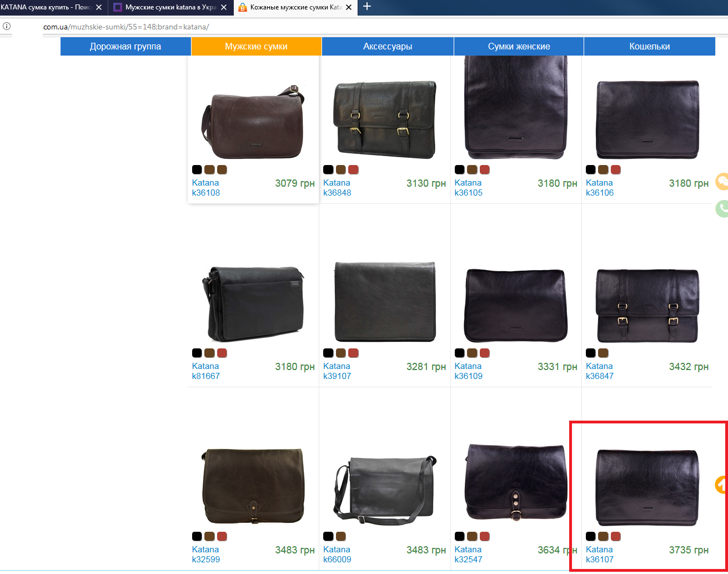Pick the brown swatch for k36105
This screenshot has height=574, width=728.
pyautogui.click(x=472, y=169)
